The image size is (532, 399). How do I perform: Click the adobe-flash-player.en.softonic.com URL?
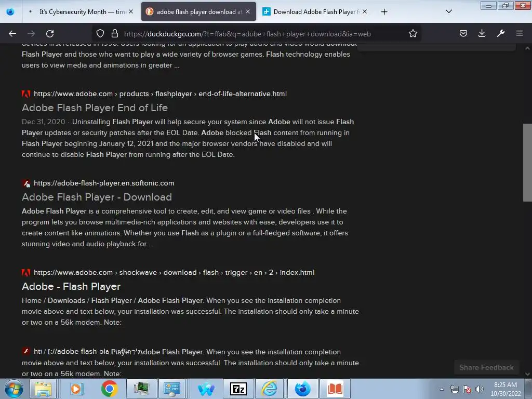[104, 183]
